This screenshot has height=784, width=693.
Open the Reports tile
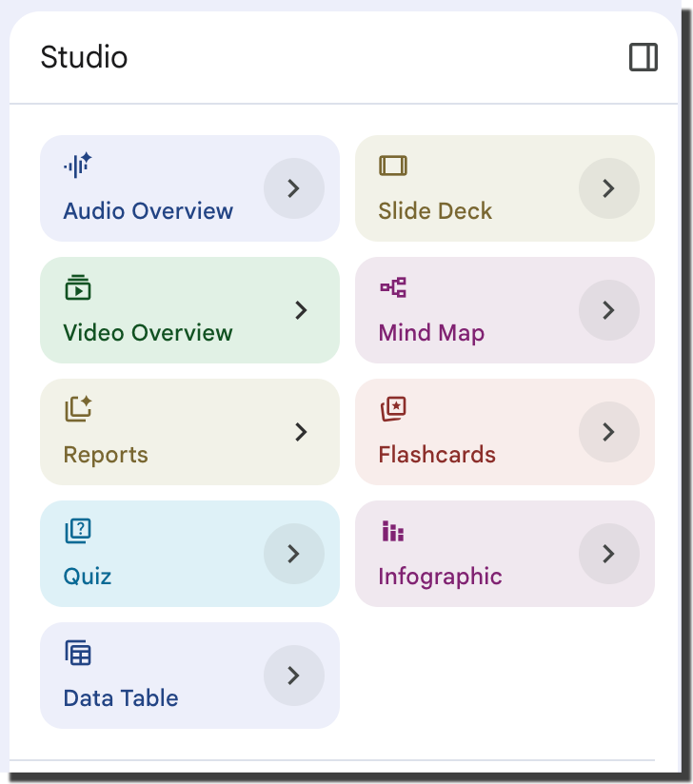click(189, 432)
